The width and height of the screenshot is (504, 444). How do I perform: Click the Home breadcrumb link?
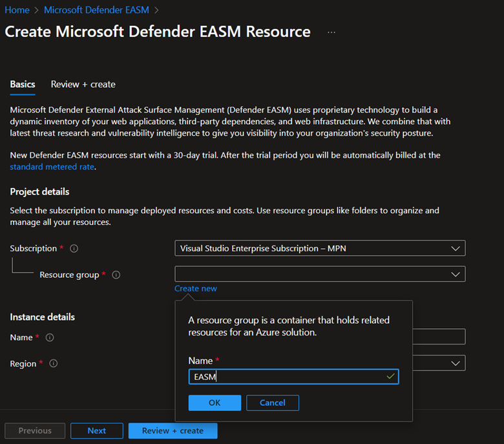click(17, 10)
